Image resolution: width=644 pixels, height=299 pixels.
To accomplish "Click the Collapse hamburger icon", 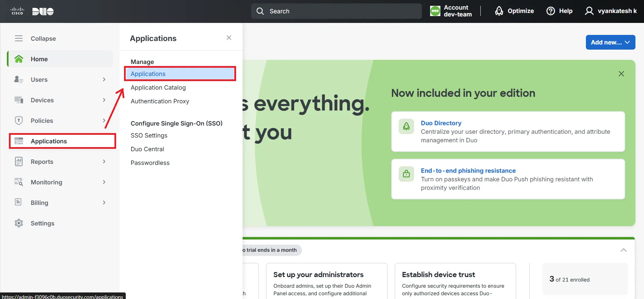I will tap(19, 38).
